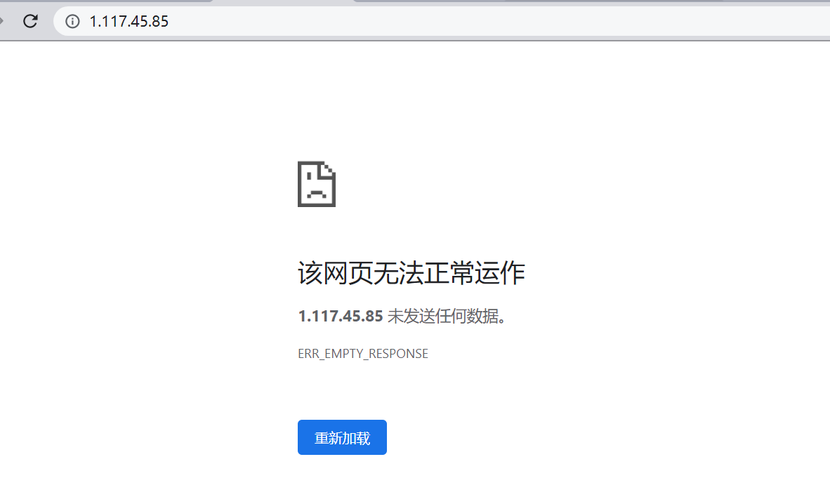
Task: Click the text 未发送任何数据
Action: click(443, 316)
